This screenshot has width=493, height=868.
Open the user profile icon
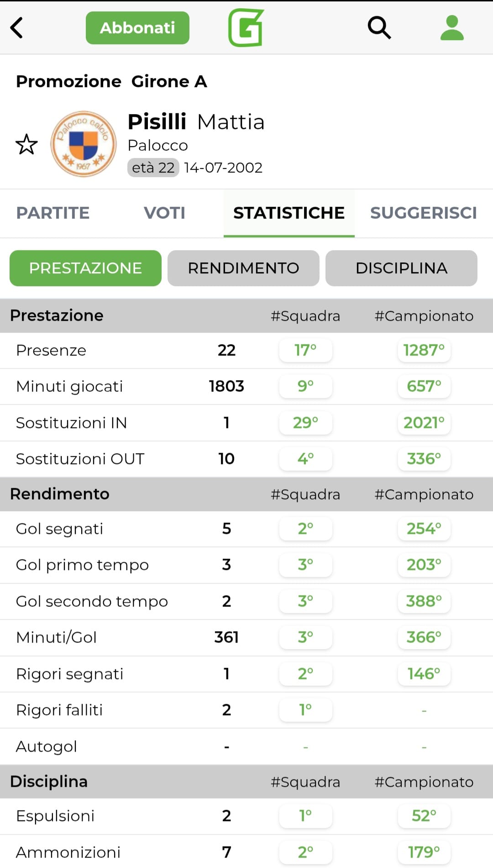[x=452, y=28]
